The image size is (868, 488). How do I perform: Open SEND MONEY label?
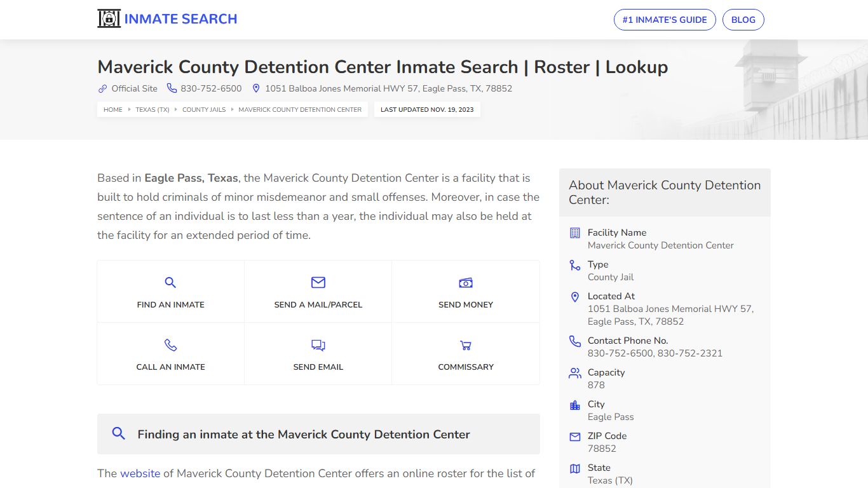click(466, 305)
